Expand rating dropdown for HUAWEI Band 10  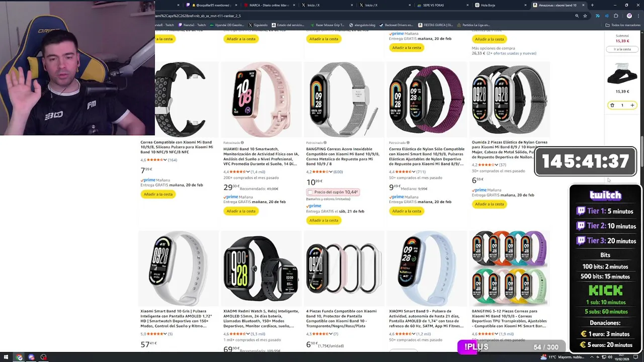pos(248,172)
